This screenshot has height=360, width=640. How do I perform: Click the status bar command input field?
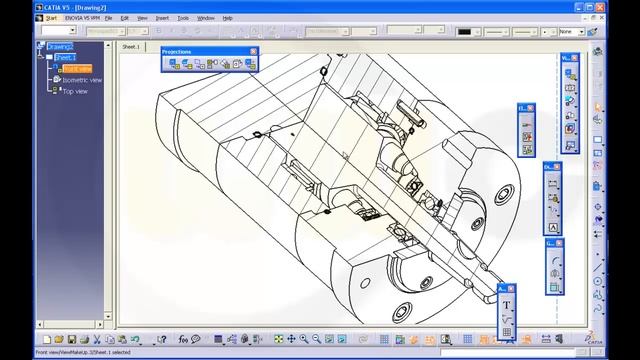[508, 352]
